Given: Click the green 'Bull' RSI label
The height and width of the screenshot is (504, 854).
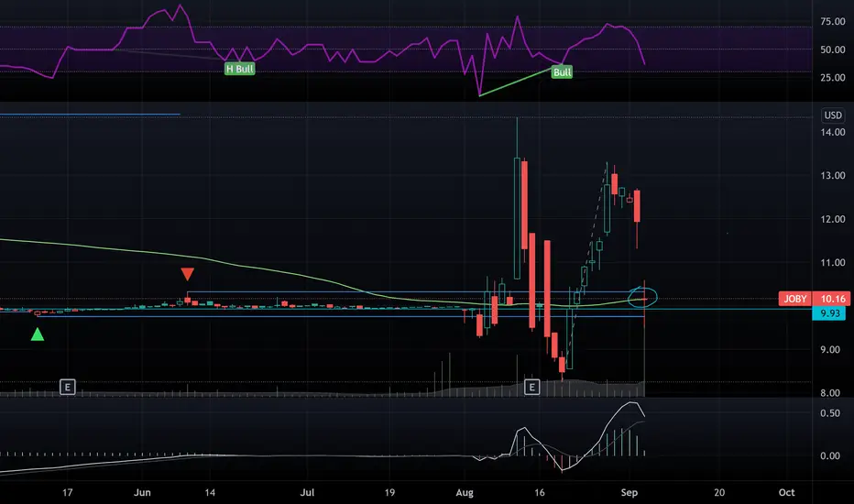Looking at the screenshot, I should 562,71.
